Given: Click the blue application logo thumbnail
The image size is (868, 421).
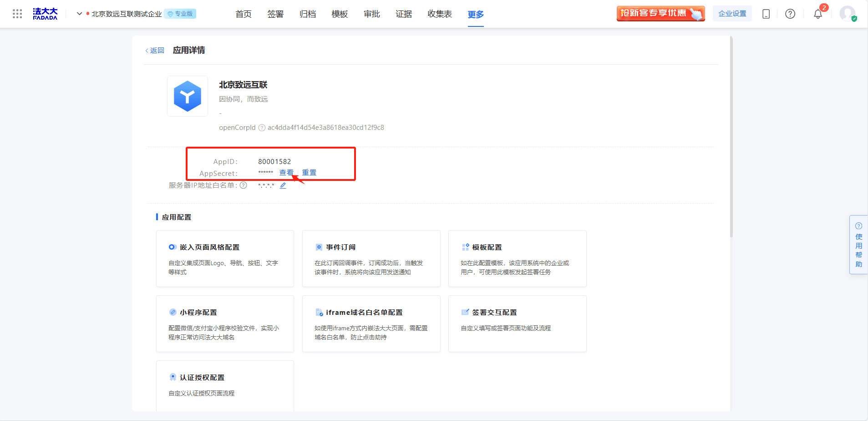Looking at the screenshot, I should [188, 96].
